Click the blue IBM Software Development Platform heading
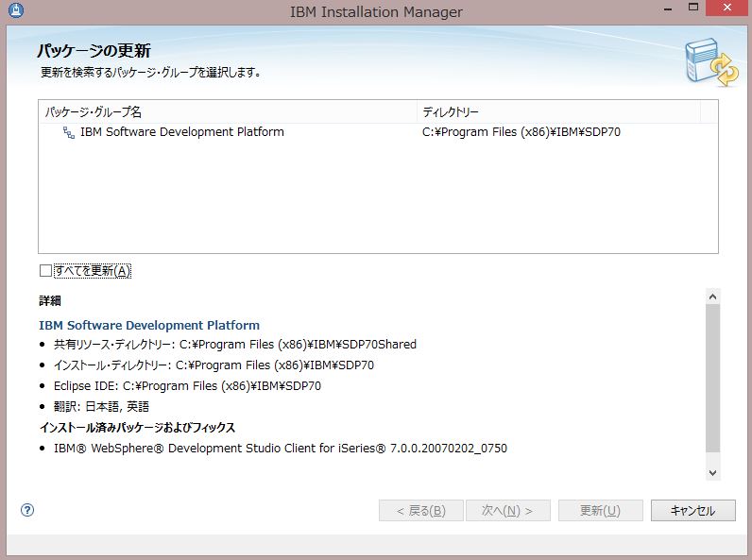Viewport: 752px width, 560px height. [149, 325]
